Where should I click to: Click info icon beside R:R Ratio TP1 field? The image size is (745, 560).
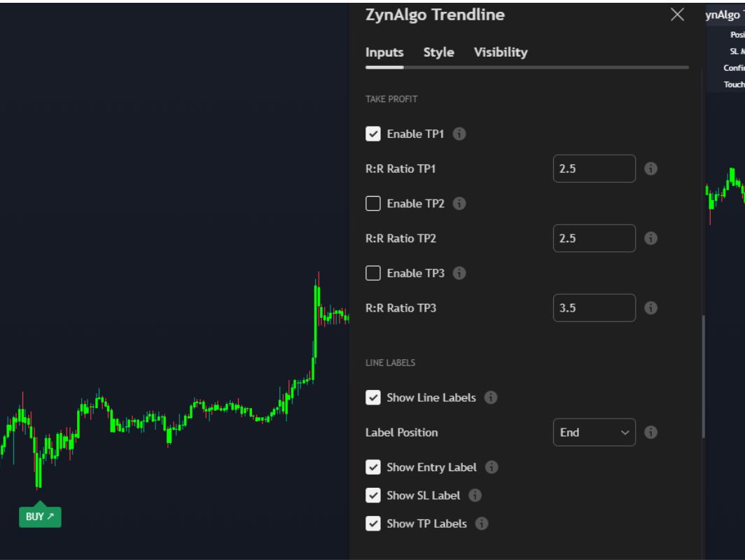650,169
